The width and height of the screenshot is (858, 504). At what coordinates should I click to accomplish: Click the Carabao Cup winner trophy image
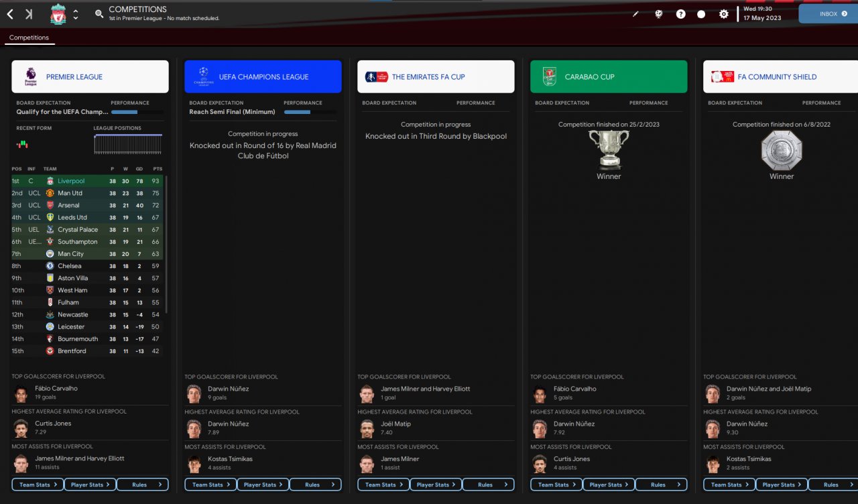(x=609, y=149)
